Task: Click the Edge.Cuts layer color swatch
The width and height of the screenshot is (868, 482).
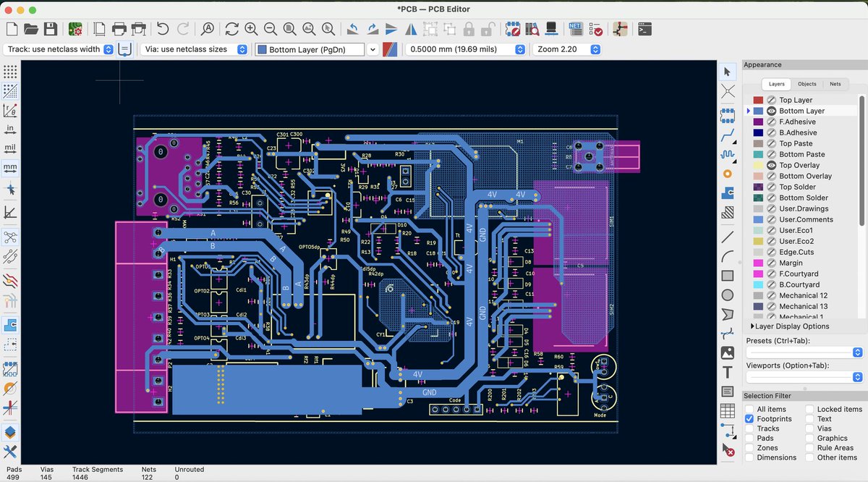Action: pos(757,252)
